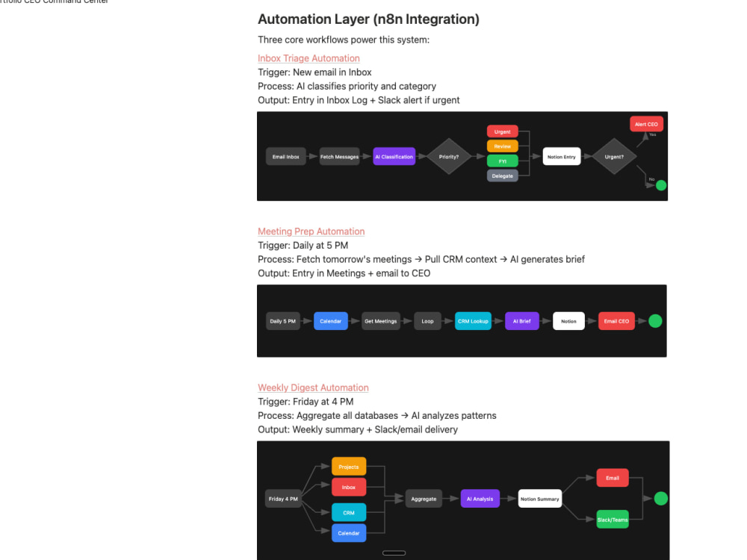747x560 pixels.
Task: Click the AI Analysis purple node
Action: (x=480, y=499)
